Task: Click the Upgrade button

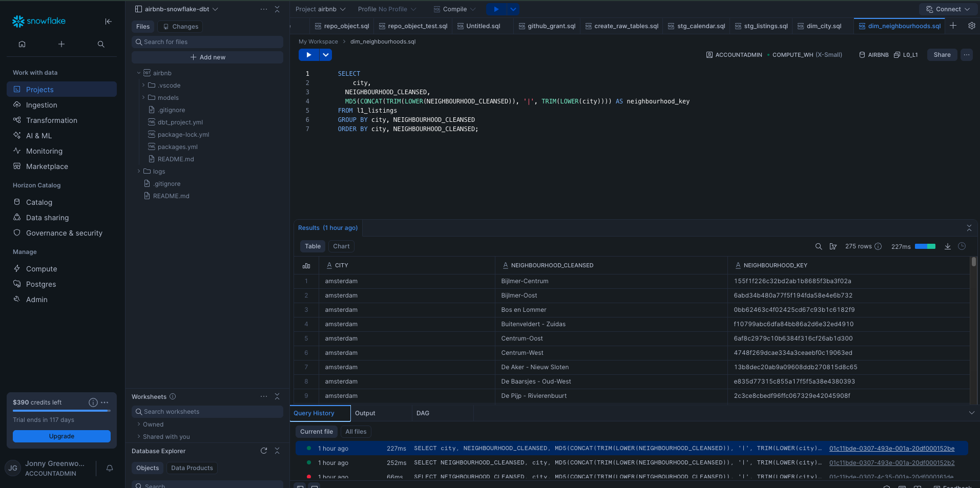Action: [x=61, y=436]
